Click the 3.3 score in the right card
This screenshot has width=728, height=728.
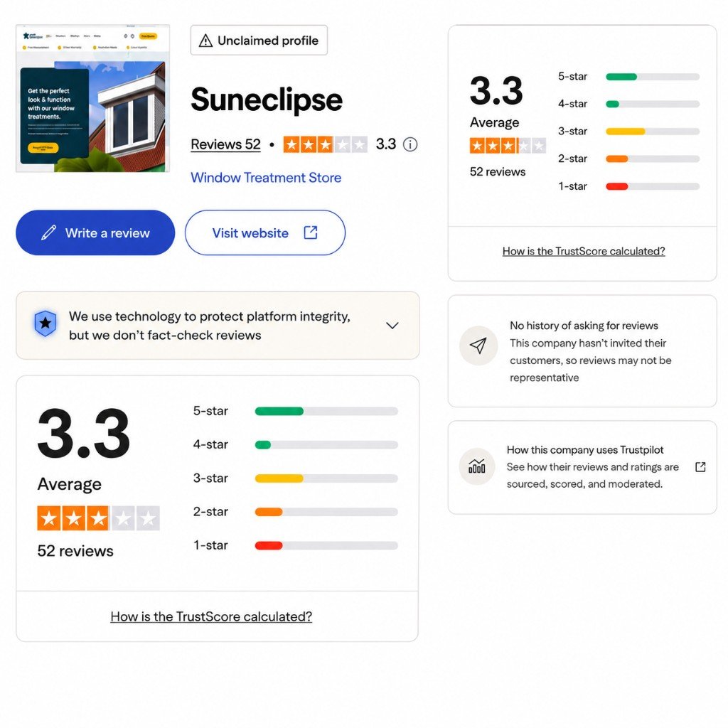tap(496, 90)
